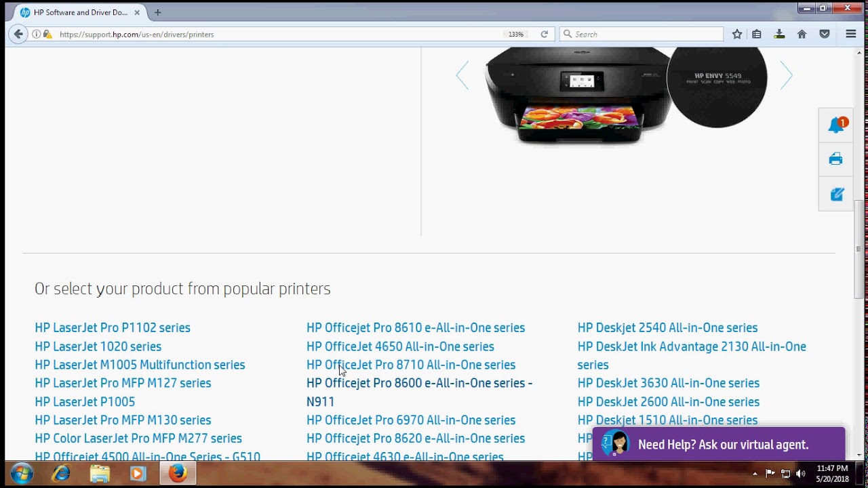
Task: Click the padlock security icon
Action: click(x=47, y=34)
